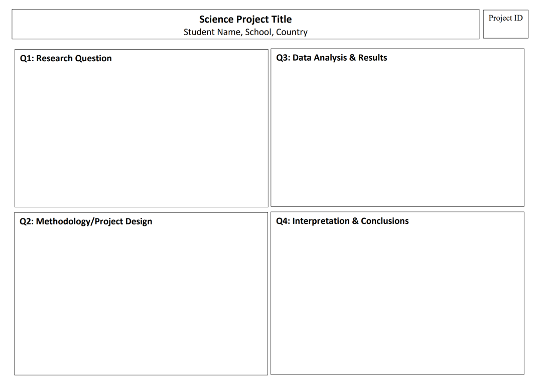Place cursor in empty Methodology/Project Design box body

click(x=141, y=301)
